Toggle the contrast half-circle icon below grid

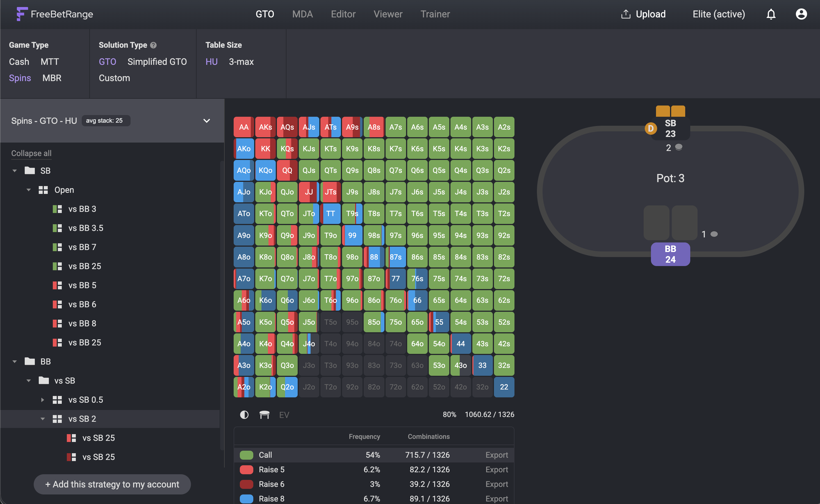[x=244, y=415]
